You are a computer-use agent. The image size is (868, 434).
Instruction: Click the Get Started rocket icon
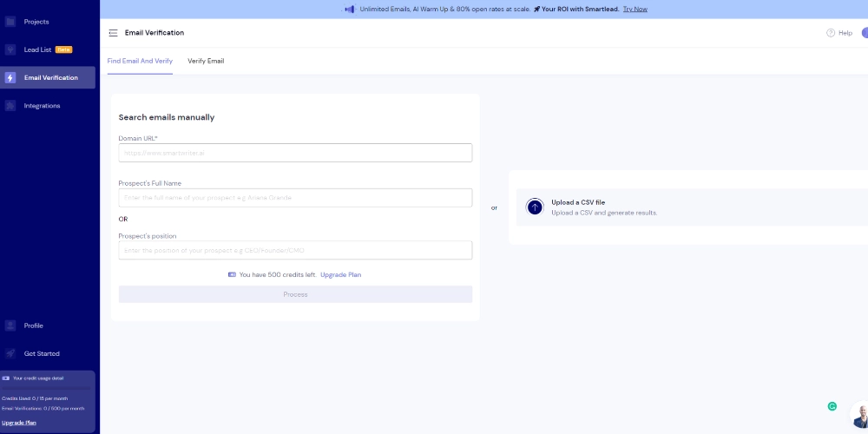click(x=10, y=353)
